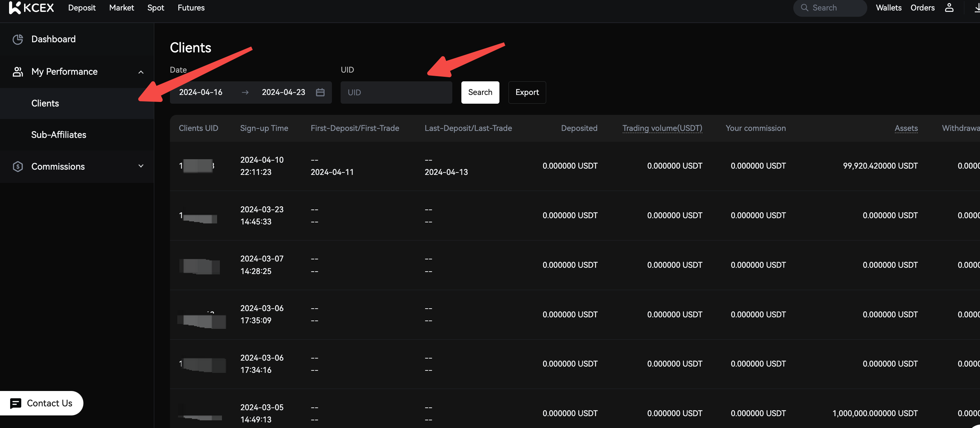The width and height of the screenshot is (980, 428).
Task: Expand the Commissions section chevron
Action: coord(141,166)
